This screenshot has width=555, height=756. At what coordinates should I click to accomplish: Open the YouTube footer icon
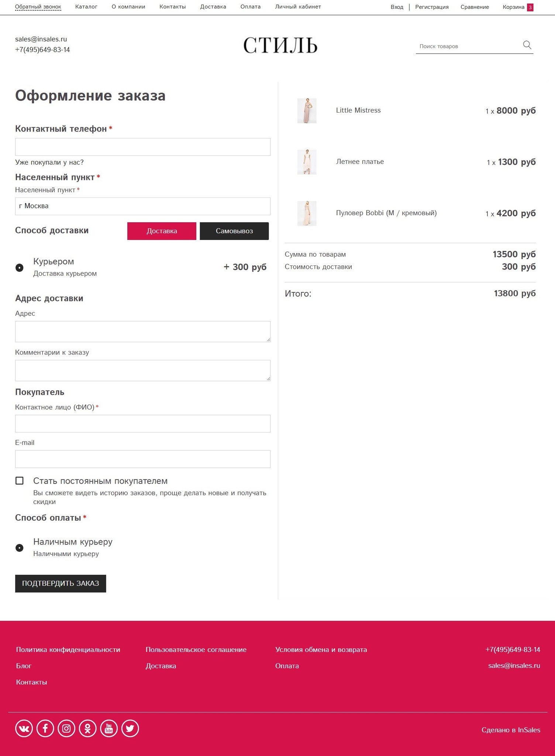click(109, 728)
